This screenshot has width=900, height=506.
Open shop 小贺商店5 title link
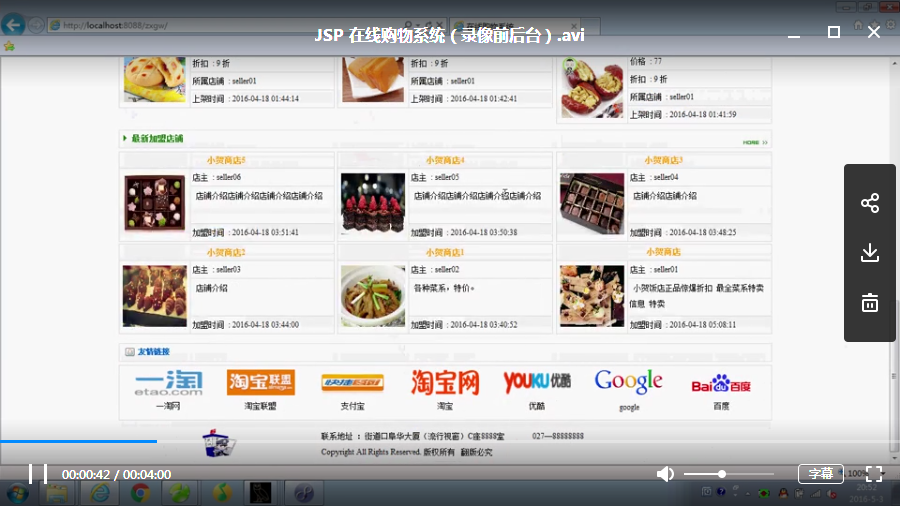click(226, 160)
